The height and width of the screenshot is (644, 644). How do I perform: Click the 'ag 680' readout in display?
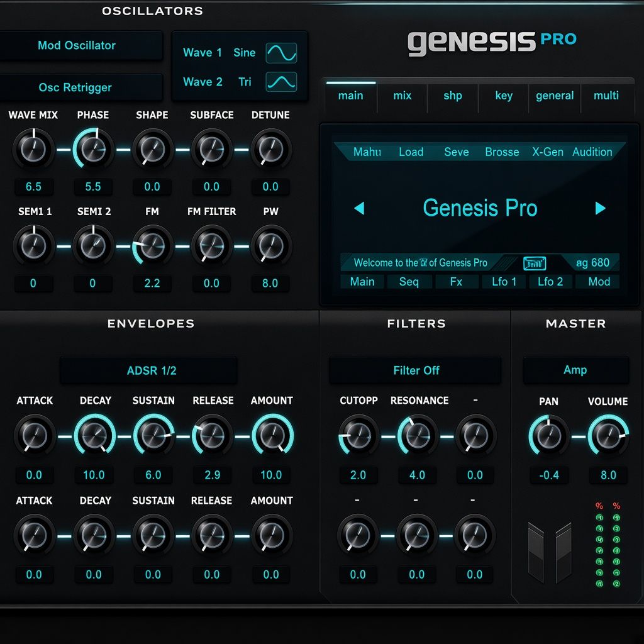pyautogui.click(x=592, y=263)
